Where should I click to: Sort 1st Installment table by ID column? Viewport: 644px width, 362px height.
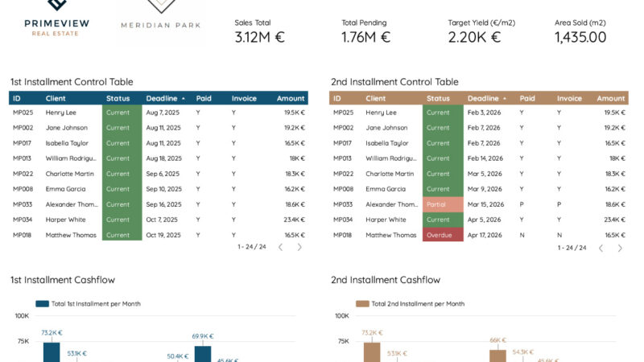pyautogui.click(x=16, y=98)
